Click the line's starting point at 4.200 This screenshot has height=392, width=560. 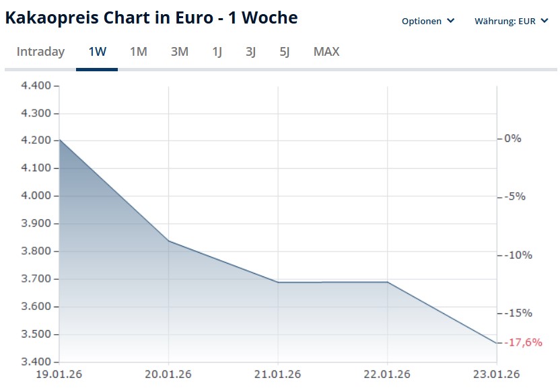[60, 139]
